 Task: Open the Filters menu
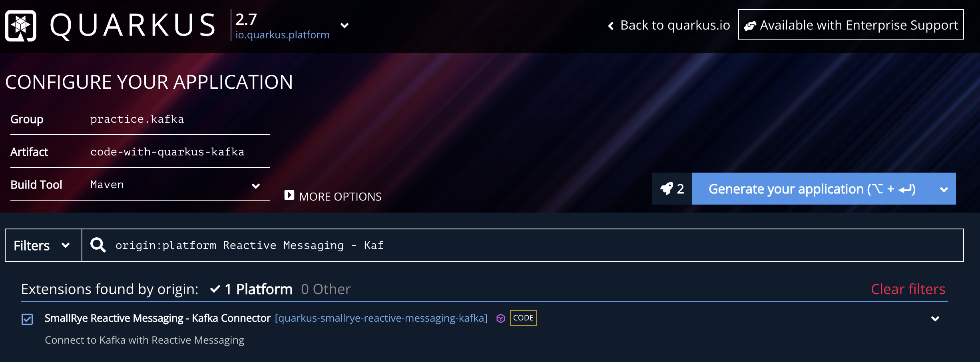coord(42,245)
